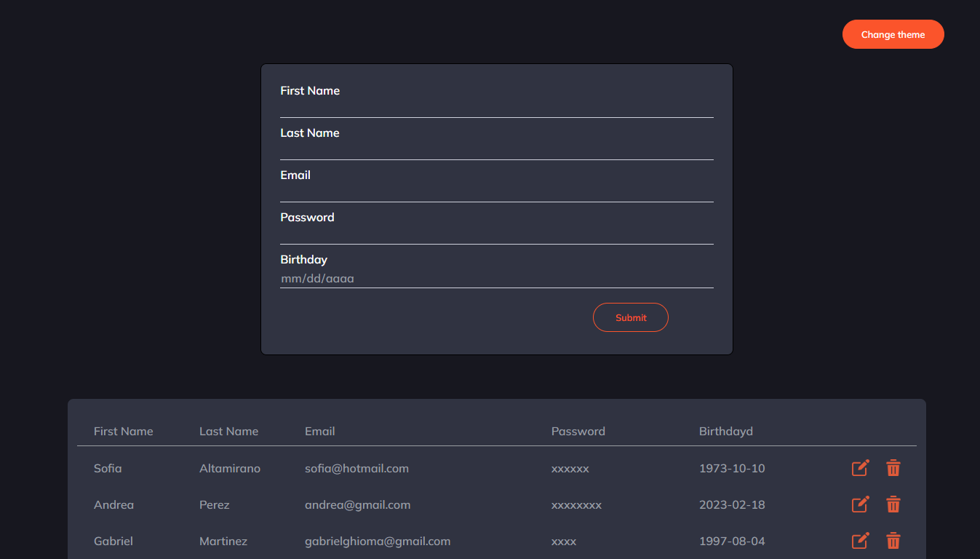Select the name cell Andrea
The height and width of the screenshot is (559, 980).
(114, 504)
